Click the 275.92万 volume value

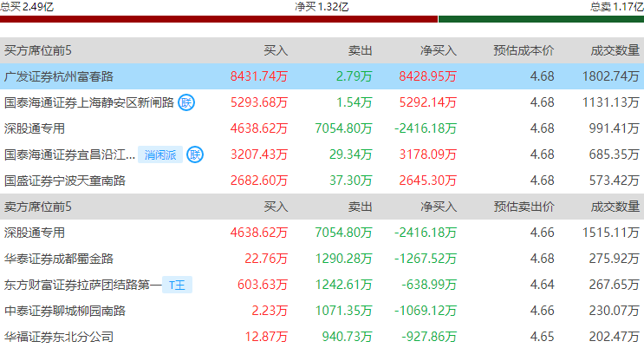pyautogui.click(x=615, y=259)
